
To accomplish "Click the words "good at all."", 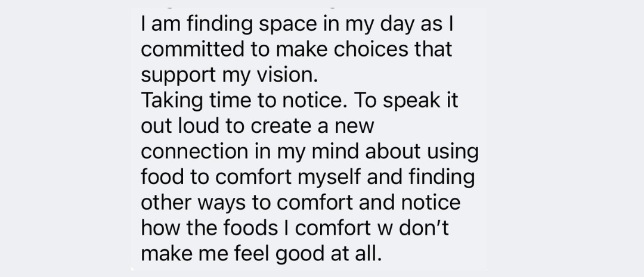I will (x=329, y=254).
